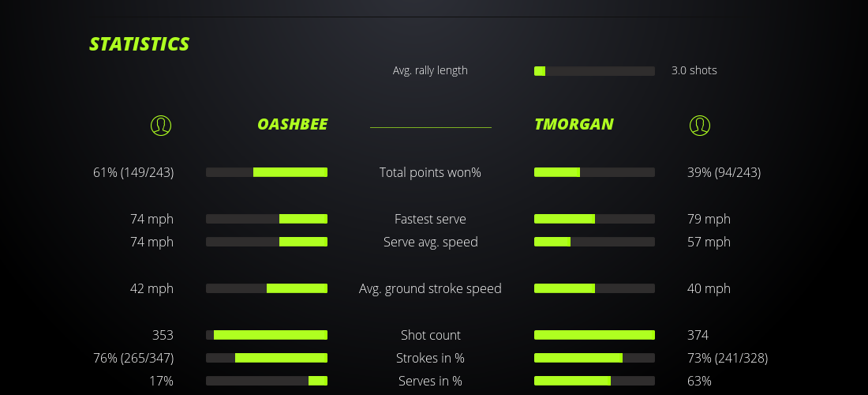Click the Avg. rally length progress bar
This screenshot has height=395, width=868.
[594, 71]
